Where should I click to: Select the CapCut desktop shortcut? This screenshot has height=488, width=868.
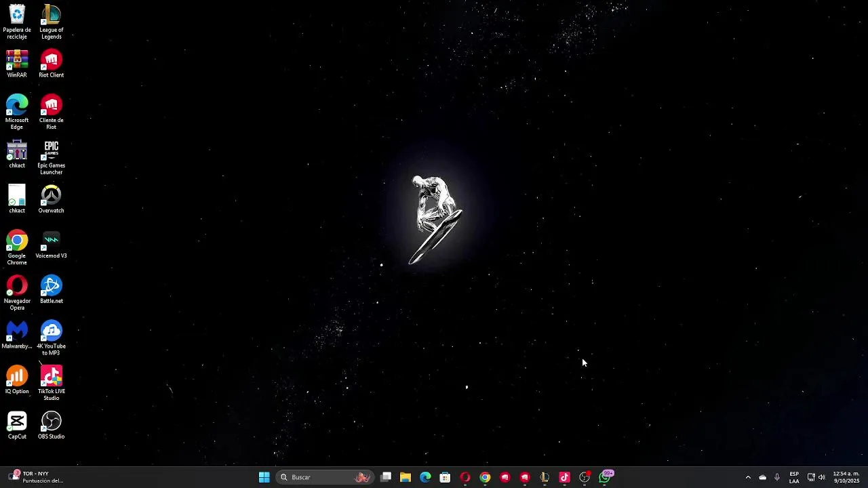click(17, 426)
